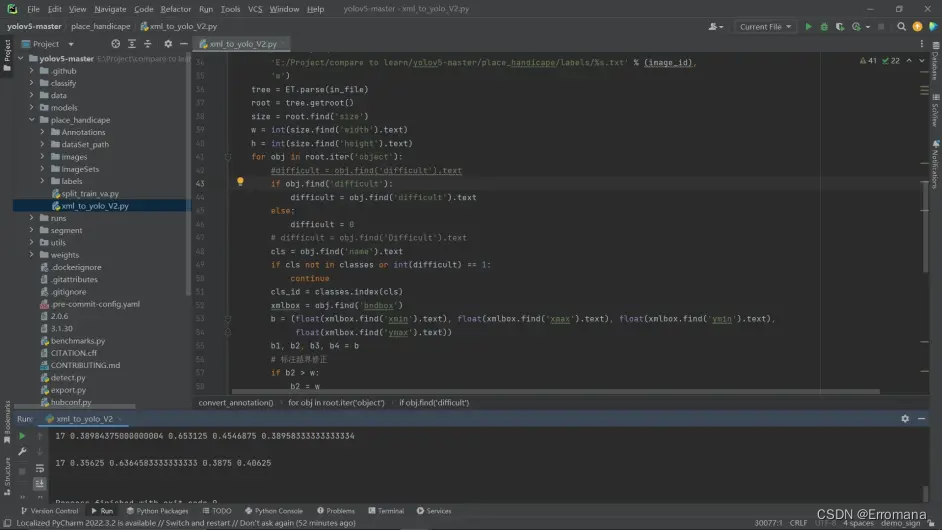The width and height of the screenshot is (942, 530).
Task: Open the File menu
Action: coord(33,9)
